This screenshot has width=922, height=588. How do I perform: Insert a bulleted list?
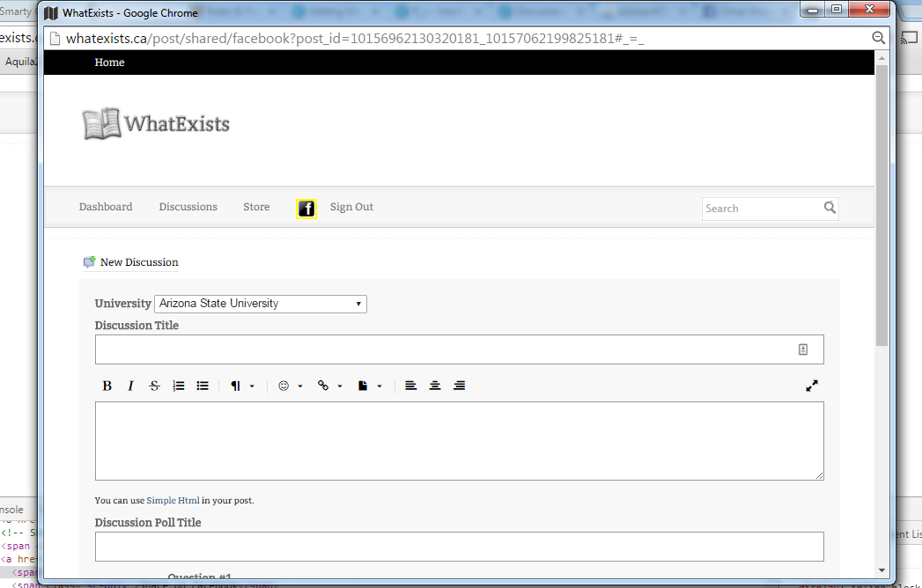tap(203, 386)
